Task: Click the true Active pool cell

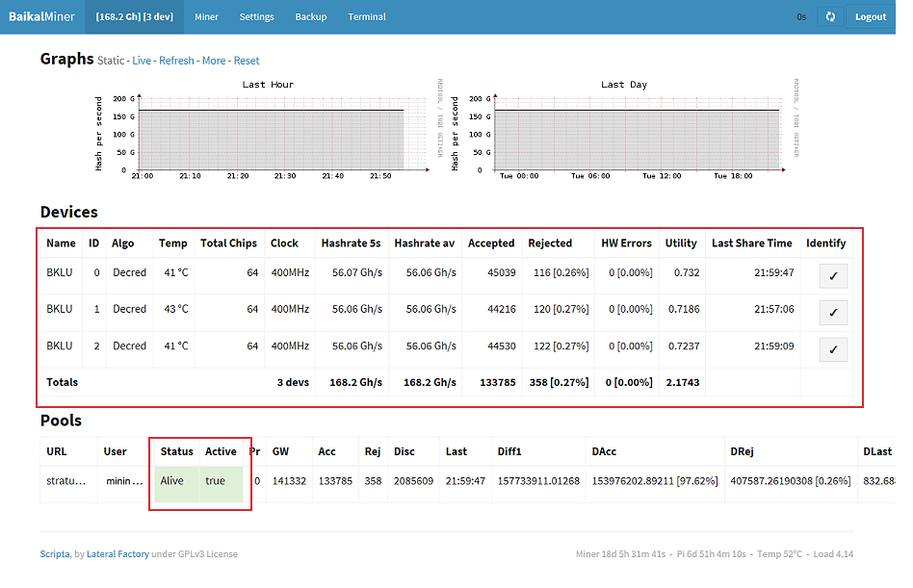Action: [221, 484]
